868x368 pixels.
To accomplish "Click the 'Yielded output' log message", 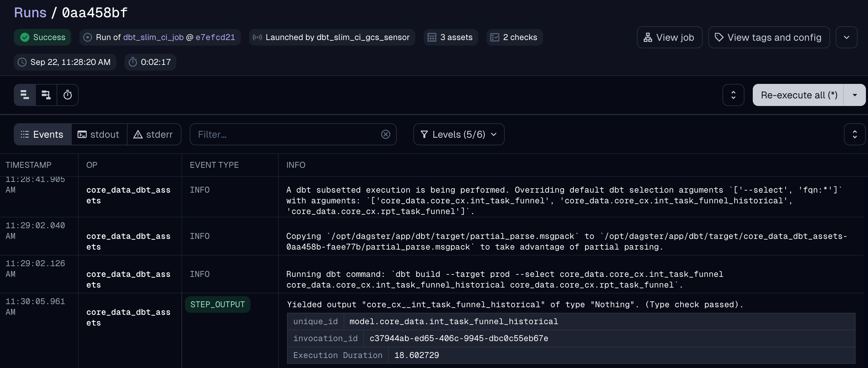I will tap(515, 304).
